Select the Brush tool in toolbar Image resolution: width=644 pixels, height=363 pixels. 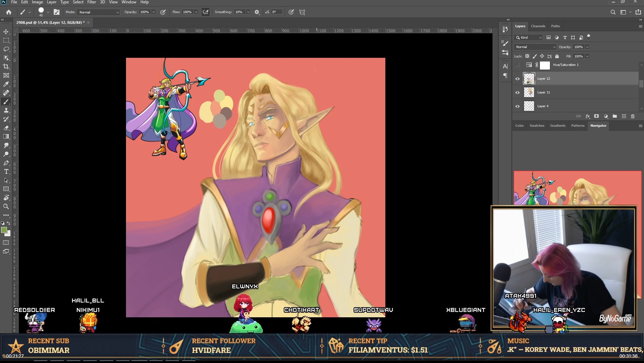click(6, 102)
